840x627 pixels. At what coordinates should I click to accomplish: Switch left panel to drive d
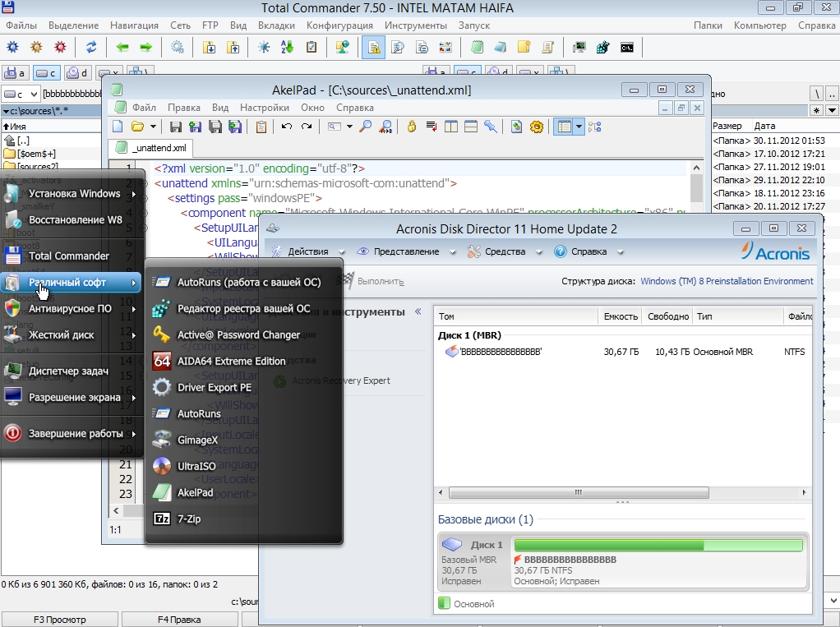pyautogui.click(x=77, y=73)
